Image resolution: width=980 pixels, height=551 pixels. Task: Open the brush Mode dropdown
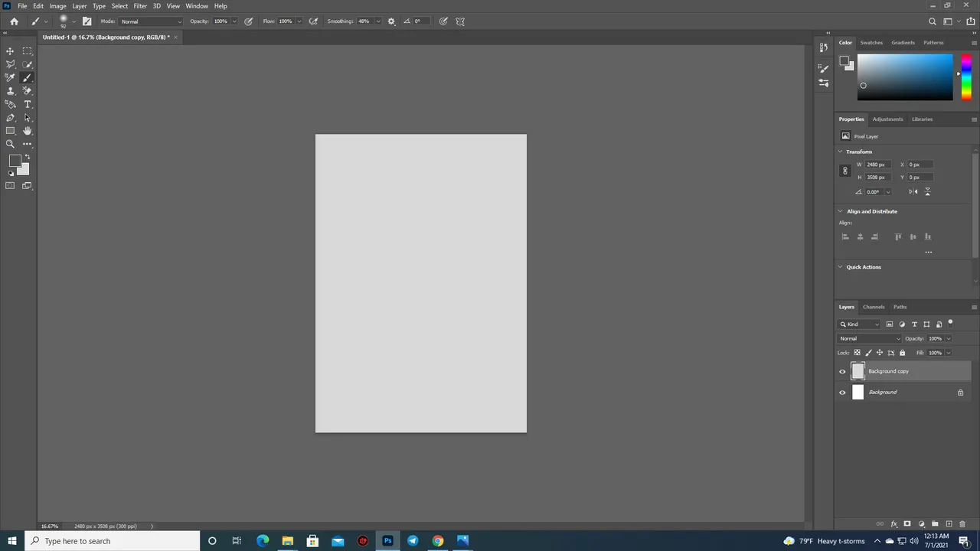(x=152, y=21)
